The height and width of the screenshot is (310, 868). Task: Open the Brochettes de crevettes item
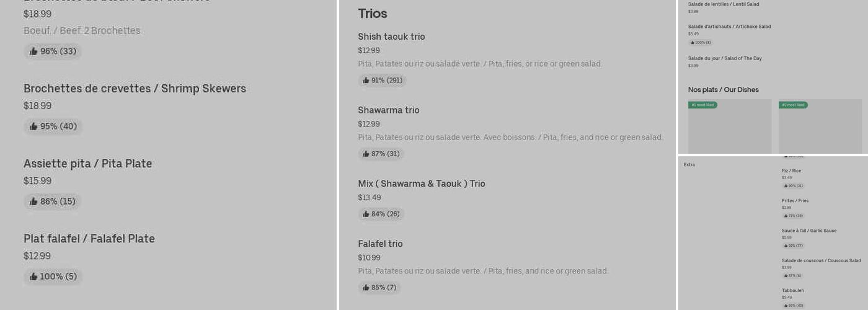tap(135, 89)
